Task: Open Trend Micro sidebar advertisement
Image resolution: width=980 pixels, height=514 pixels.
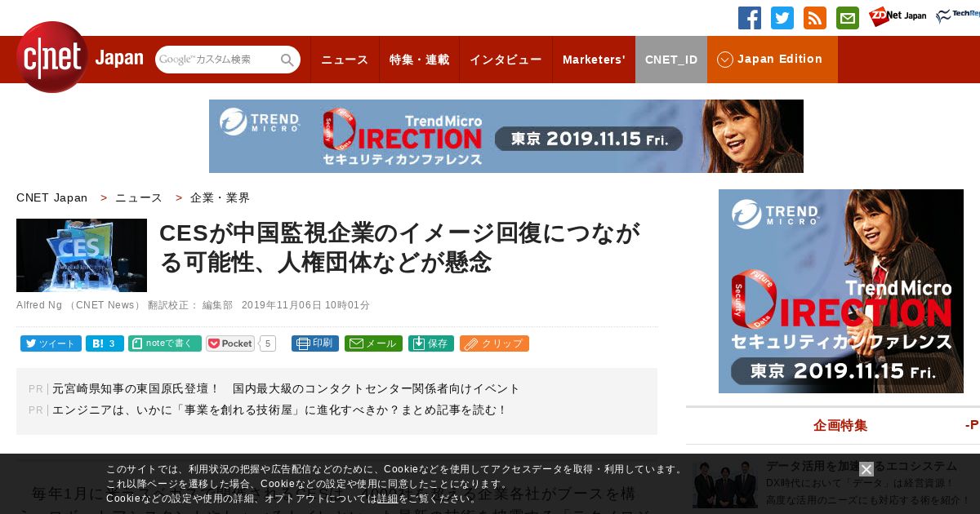Action: (x=841, y=291)
